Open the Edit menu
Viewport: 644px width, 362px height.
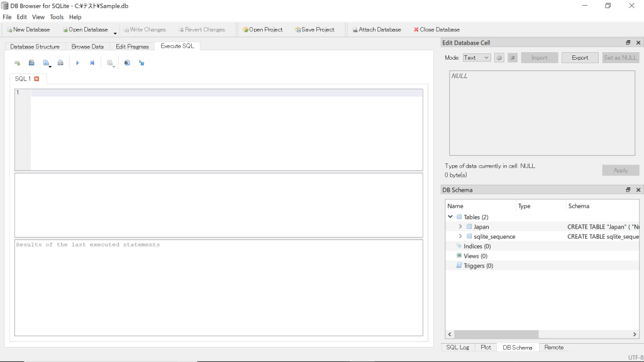pyautogui.click(x=22, y=17)
